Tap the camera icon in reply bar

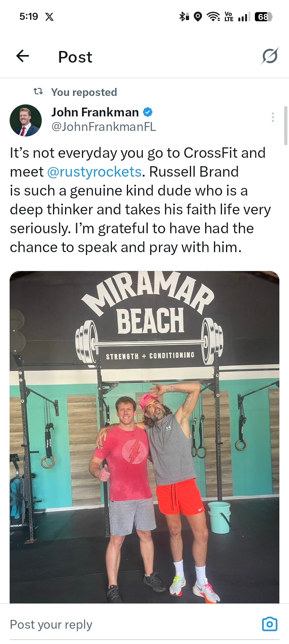(269, 624)
